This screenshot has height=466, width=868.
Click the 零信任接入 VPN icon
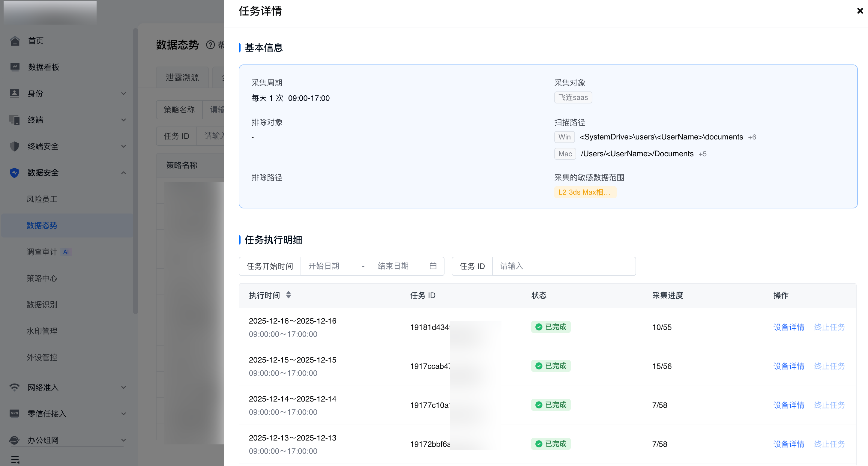click(x=14, y=414)
